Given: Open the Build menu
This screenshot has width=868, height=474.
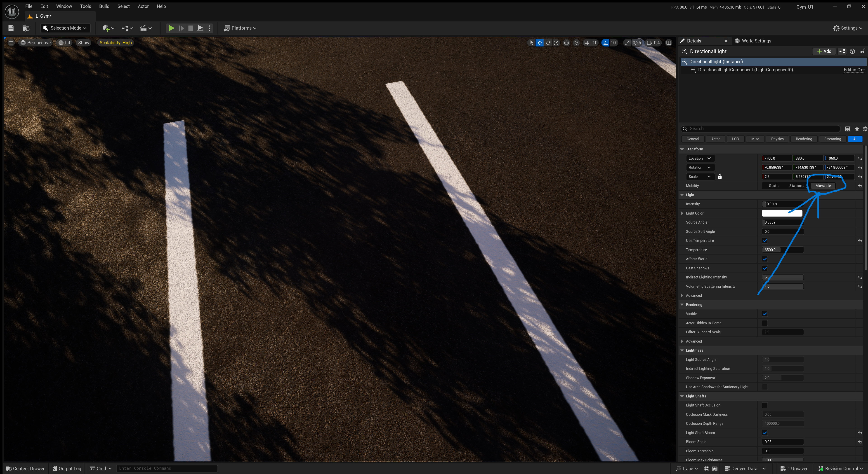Looking at the screenshot, I should [x=104, y=6].
